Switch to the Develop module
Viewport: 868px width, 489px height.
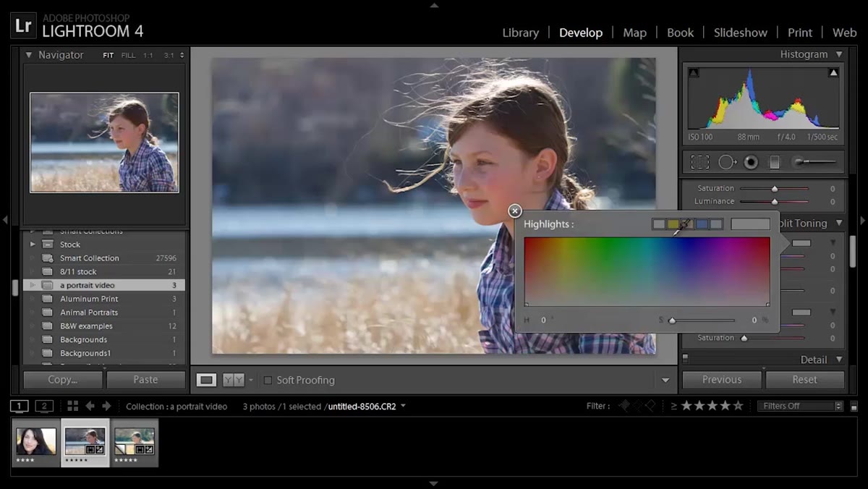tap(581, 33)
